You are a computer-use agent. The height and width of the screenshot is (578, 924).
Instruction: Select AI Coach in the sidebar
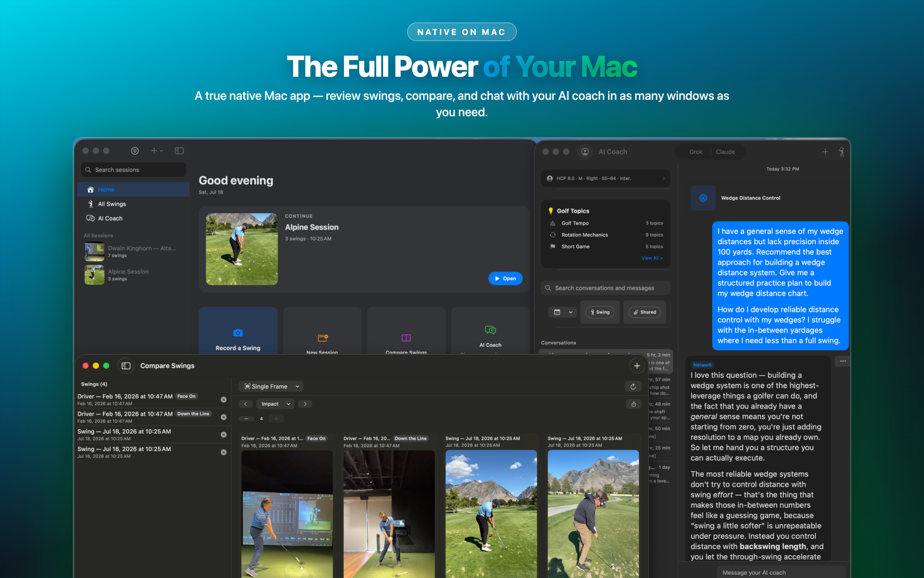coord(134,218)
